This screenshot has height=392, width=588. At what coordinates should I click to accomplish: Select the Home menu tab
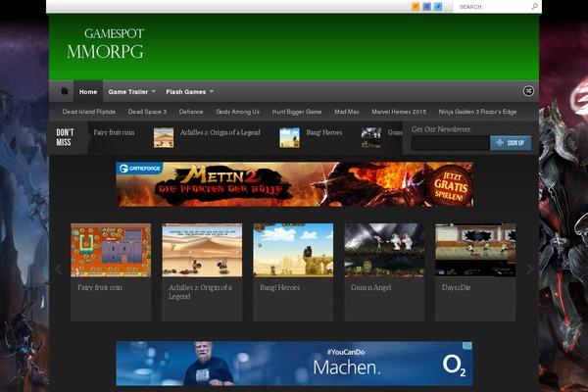pos(88,91)
